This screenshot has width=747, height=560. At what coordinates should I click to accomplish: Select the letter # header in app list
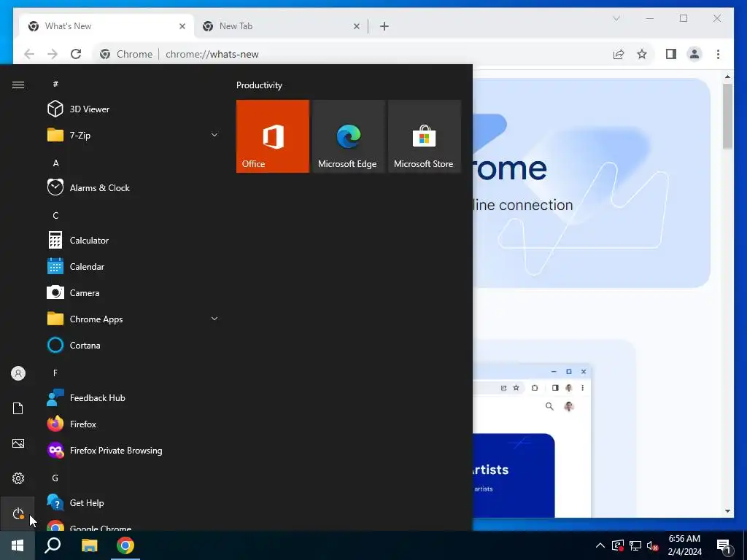[55, 84]
